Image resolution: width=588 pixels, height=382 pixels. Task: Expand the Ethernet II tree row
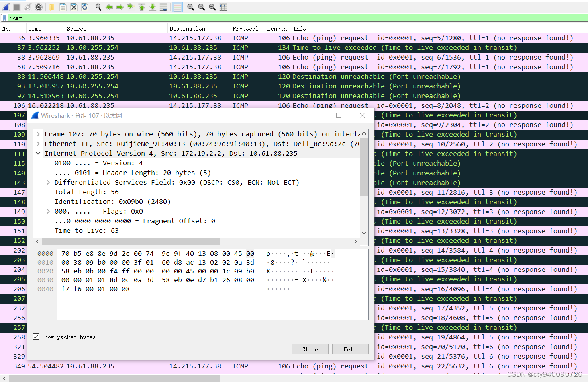pyautogui.click(x=38, y=144)
